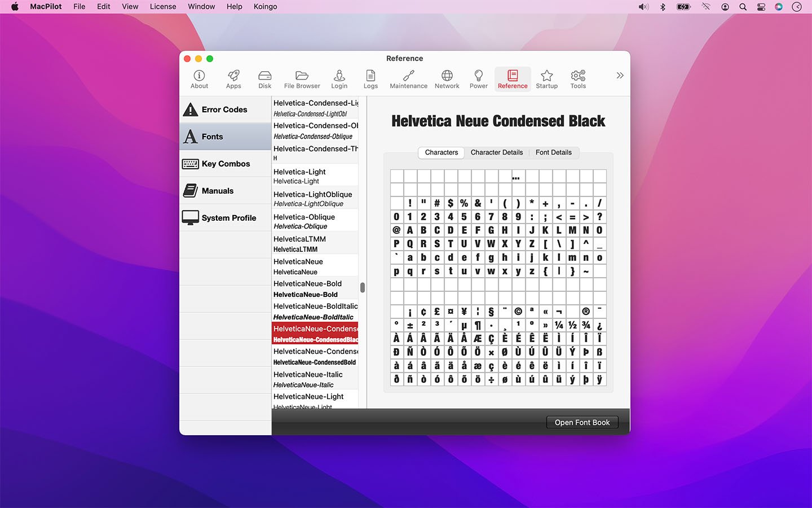Select Error Codes in the sidebar
The width and height of the screenshot is (812, 508).
pyautogui.click(x=224, y=109)
